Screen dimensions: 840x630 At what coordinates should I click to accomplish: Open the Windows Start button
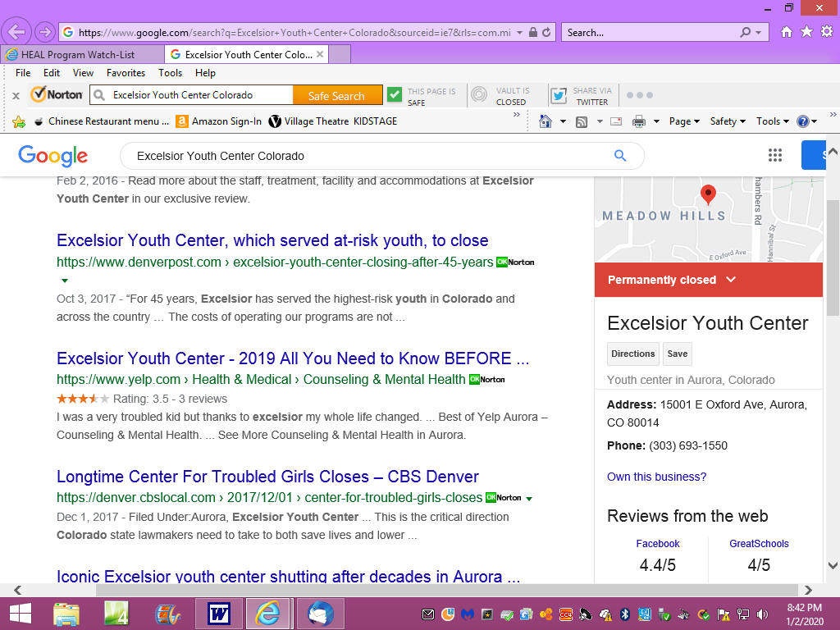pyautogui.click(x=21, y=614)
